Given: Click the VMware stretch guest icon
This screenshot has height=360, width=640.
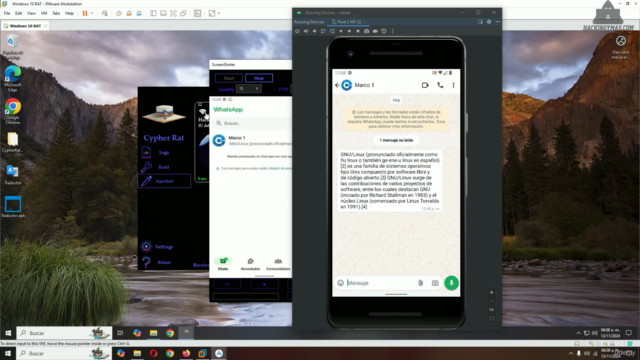Looking at the screenshot, I should point(212,13).
